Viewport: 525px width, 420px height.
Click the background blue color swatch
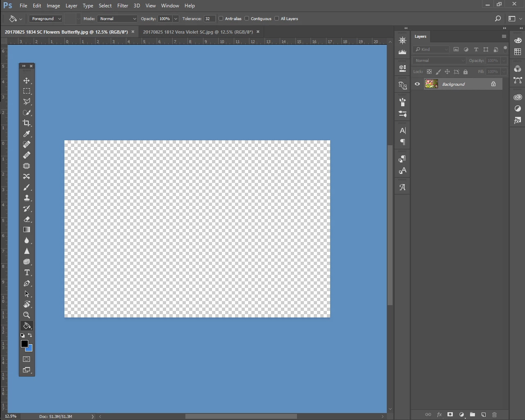click(30, 349)
